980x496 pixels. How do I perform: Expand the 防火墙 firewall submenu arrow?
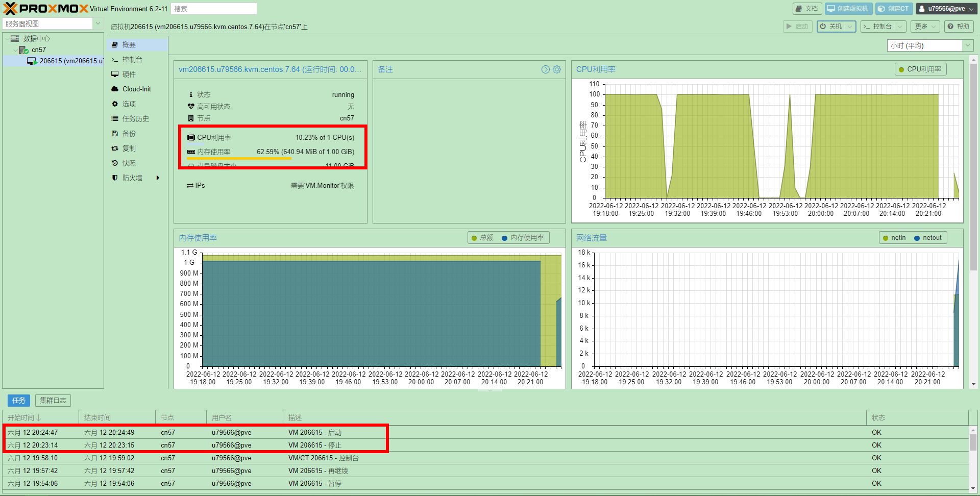coord(158,178)
